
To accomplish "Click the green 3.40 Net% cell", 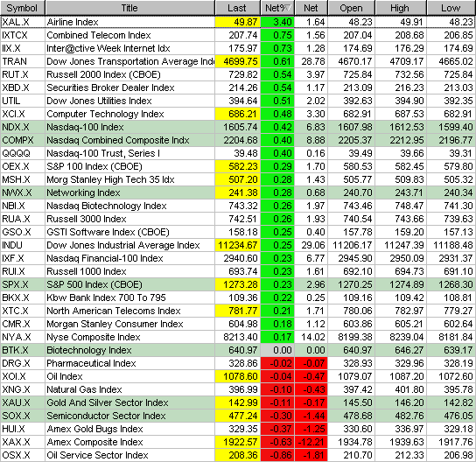I will [277, 22].
